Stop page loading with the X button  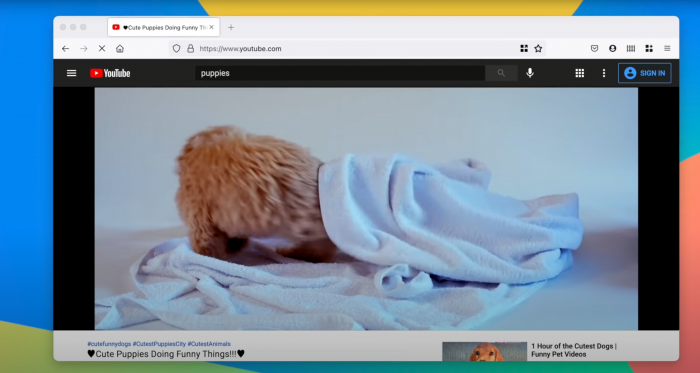pos(102,49)
